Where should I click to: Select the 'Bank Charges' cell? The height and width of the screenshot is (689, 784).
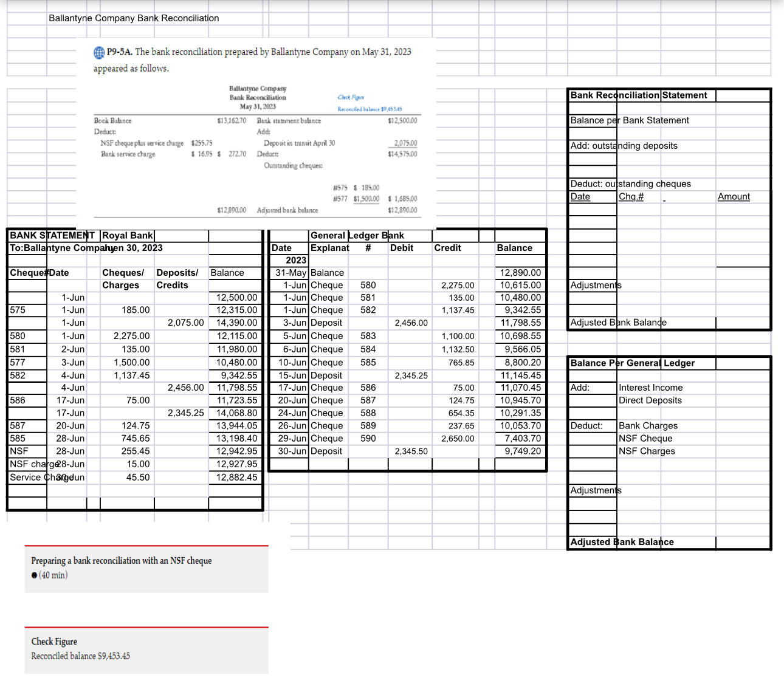648,426
